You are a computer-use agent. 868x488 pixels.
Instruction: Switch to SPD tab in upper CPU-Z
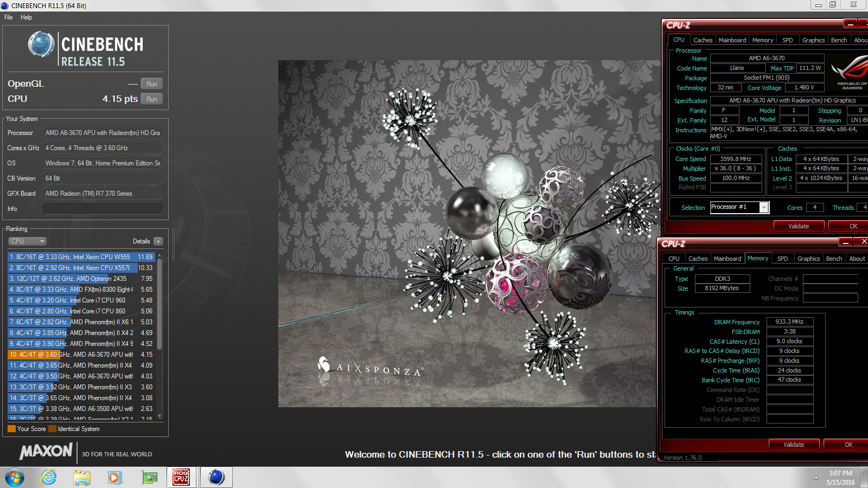point(788,40)
